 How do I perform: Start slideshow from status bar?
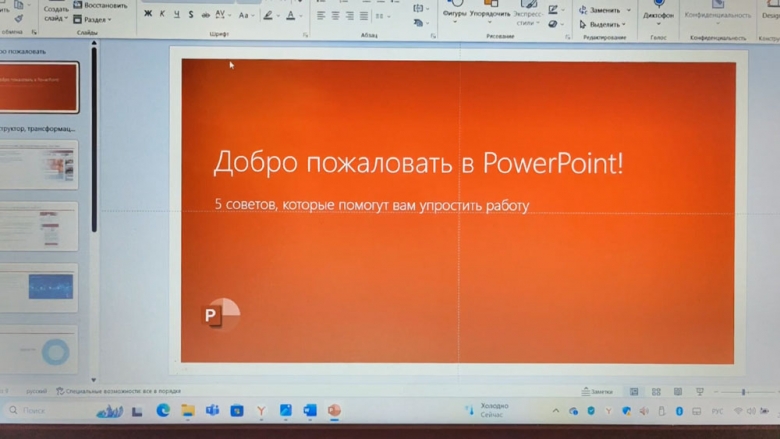[699, 392]
